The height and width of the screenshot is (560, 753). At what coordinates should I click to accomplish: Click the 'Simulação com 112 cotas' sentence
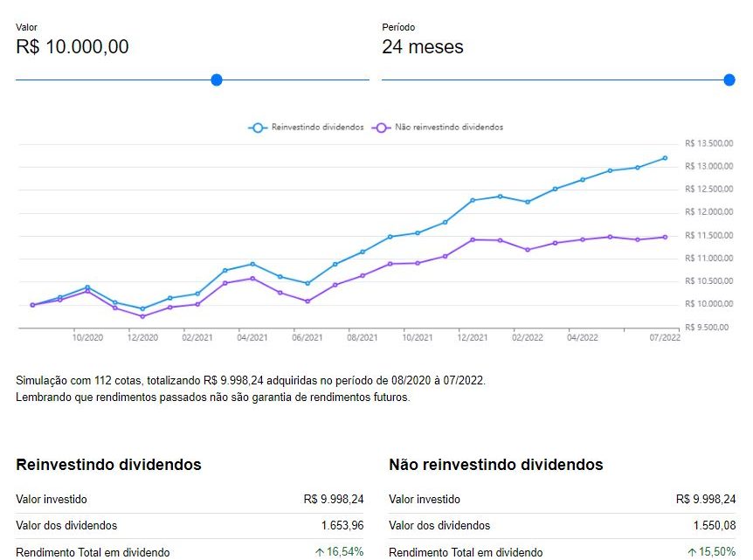(x=251, y=381)
